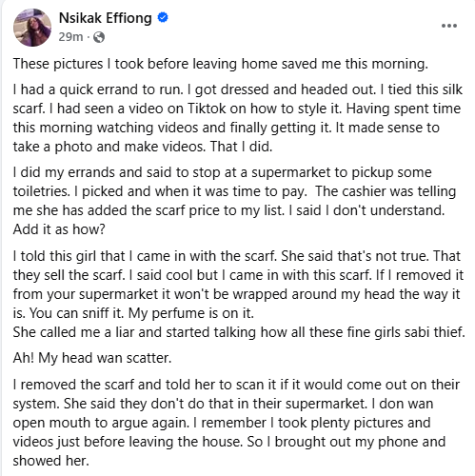
Task: Click the 'Add it as how?' line
Action: coord(59,229)
